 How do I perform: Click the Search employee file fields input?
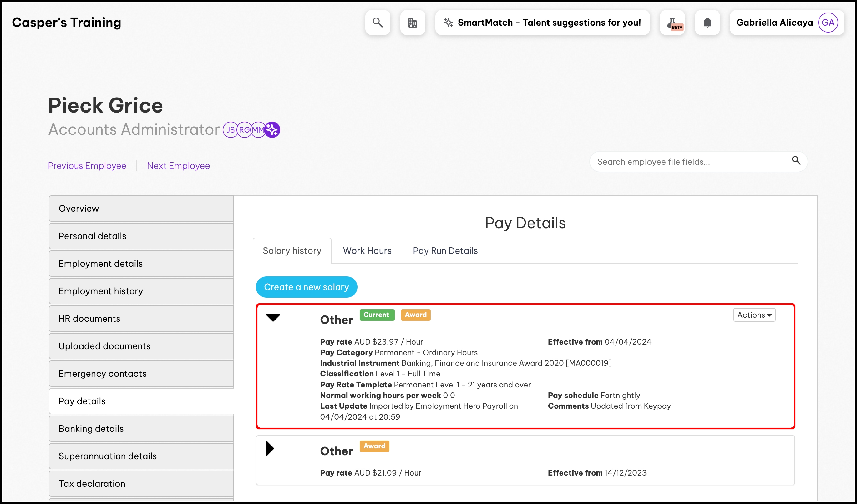[690, 162]
